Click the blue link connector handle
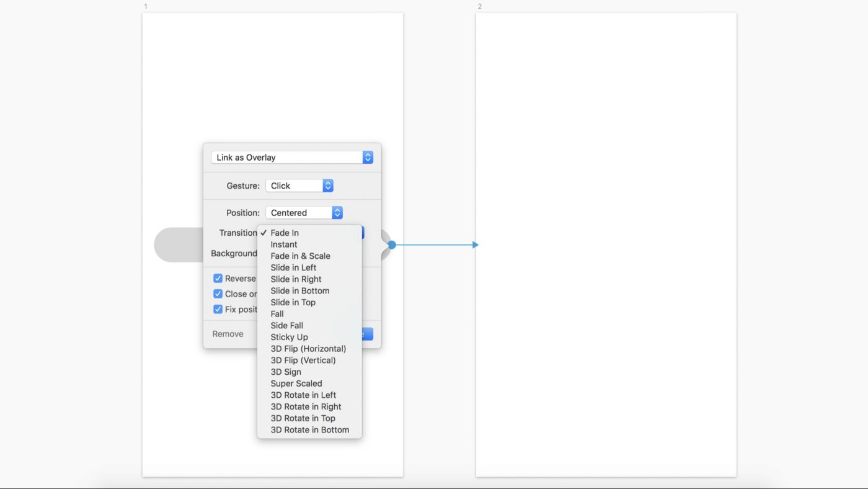The height and width of the screenshot is (489, 868). (392, 245)
